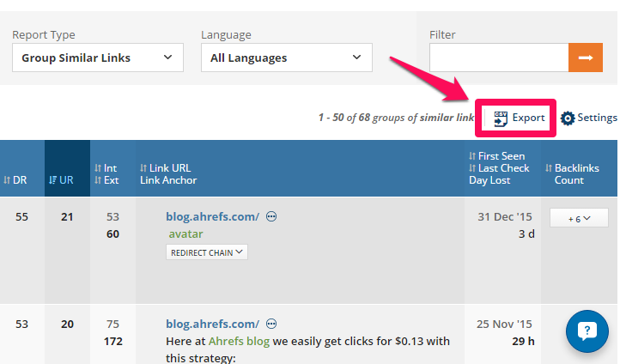The image size is (620, 364).
Task: Expand the Redirect Chain dropdown
Action: click(x=207, y=252)
